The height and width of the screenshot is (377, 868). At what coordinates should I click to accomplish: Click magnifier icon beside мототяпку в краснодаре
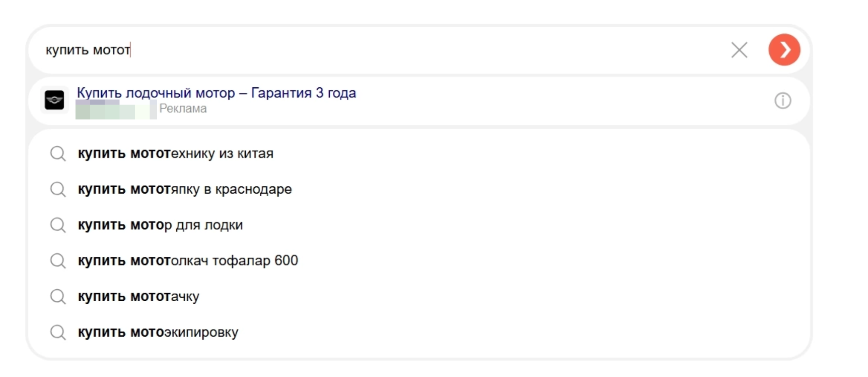click(x=58, y=189)
